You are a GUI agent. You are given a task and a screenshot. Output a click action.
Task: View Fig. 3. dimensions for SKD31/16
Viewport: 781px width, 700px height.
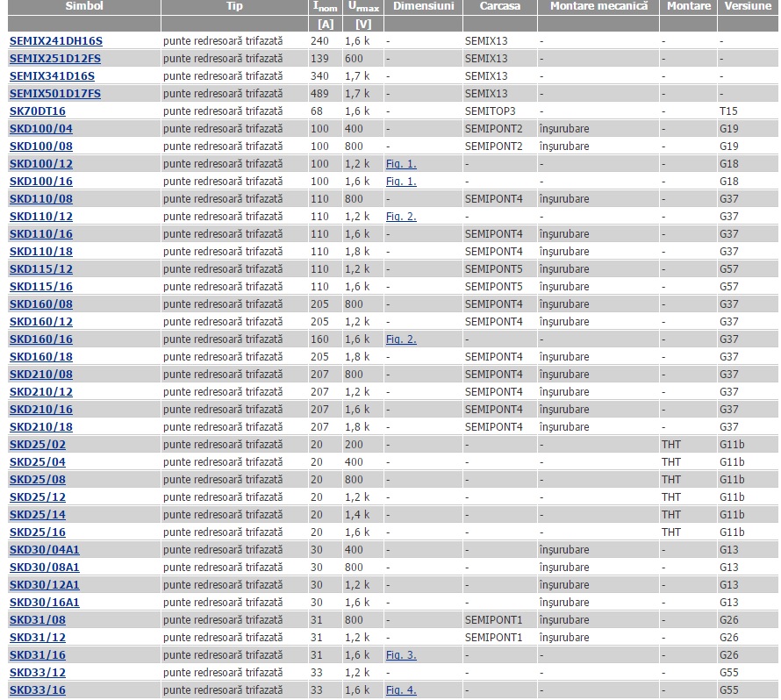401,655
